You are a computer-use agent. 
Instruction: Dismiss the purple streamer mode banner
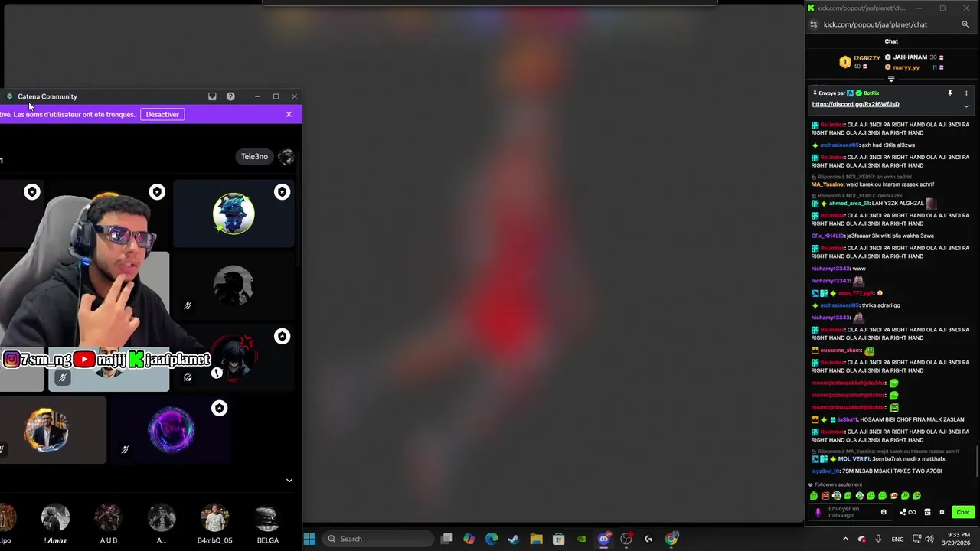click(x=289, y=115)
